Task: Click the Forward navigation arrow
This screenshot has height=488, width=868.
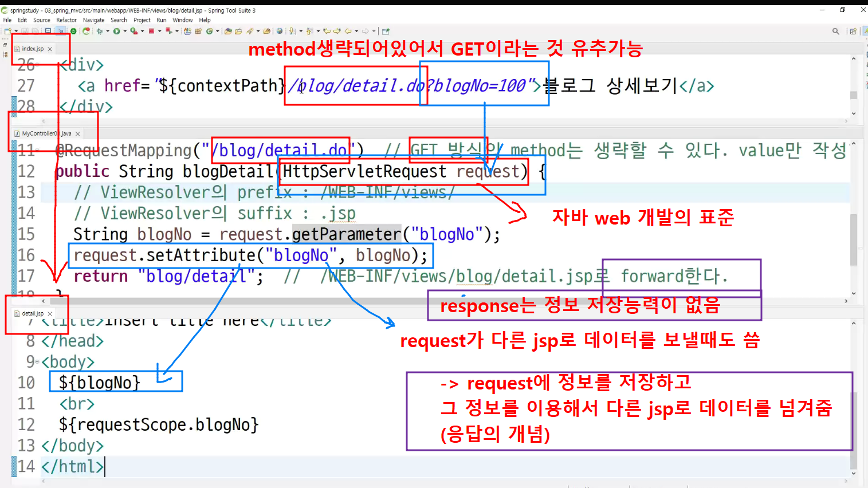Action: coord(365,31)
